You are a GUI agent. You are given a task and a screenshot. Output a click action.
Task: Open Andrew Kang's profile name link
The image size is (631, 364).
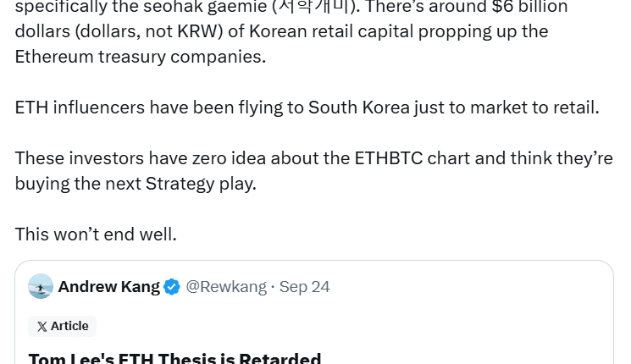pos(108,287)
